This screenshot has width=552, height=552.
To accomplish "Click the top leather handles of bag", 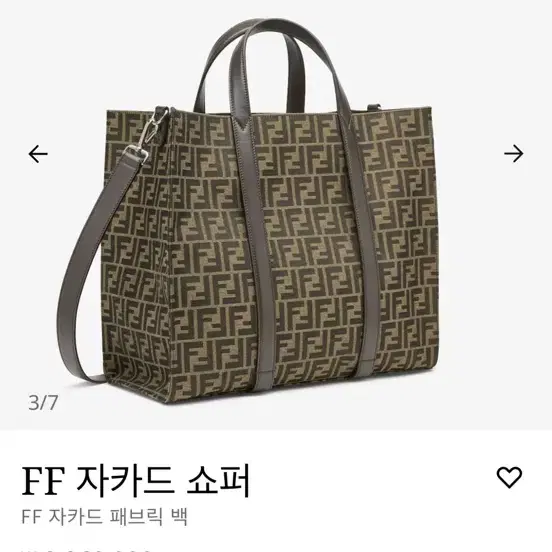I will (268, 63).
